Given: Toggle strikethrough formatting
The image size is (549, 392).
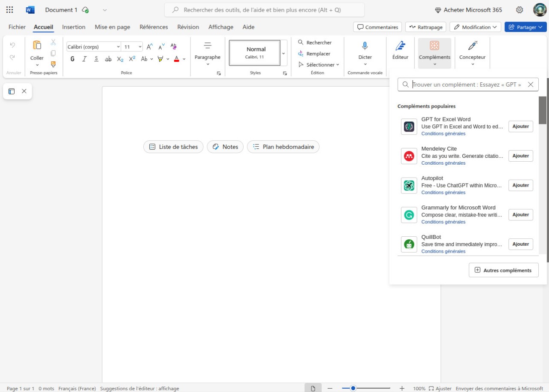Looking at the screenshot, I should click(x=108, y=59).
